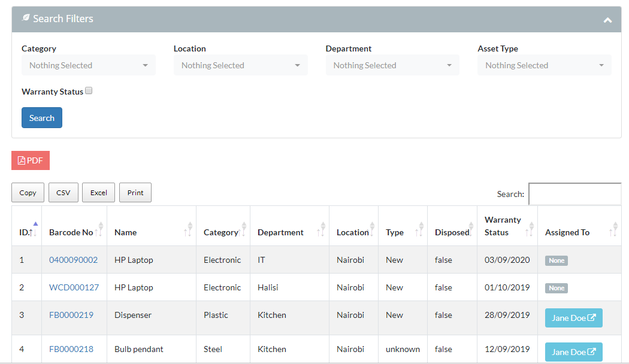629x364 pixels.
Task: Click the leaf icon beside Search Filters
Action: pyautogui.click(x=26, y=19)
